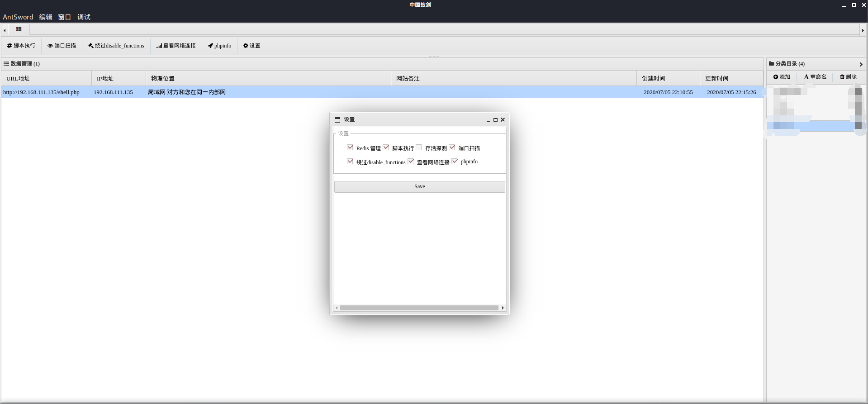The image size is (868, 404).
Task: Open the 脚本执行 script execution tool
Action: [21, 46]
